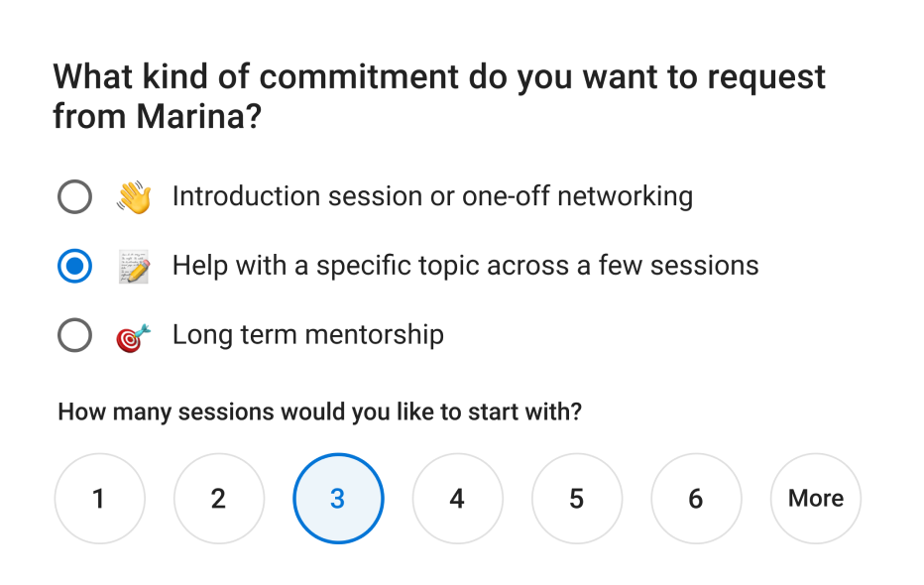924x585 pixels.
Task: Choose 4 sessions
Action: point(458,499)
